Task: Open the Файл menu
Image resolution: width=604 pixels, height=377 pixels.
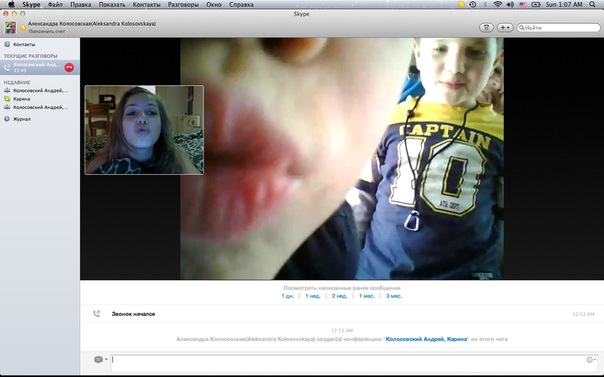Action: (55, 5)
